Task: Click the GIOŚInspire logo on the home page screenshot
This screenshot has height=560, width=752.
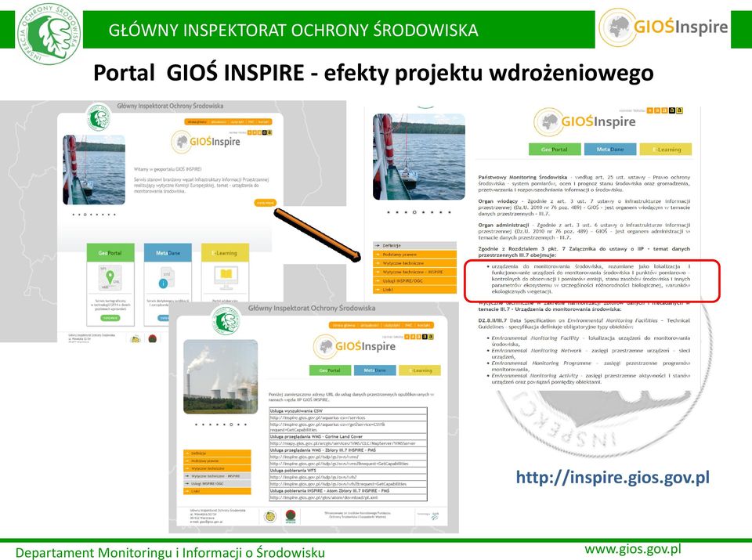Action: 206,142
